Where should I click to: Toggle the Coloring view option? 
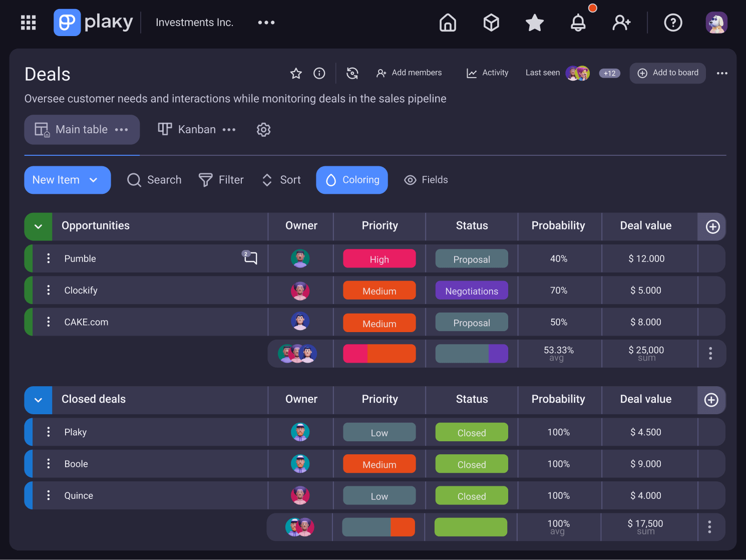(351, 180)
